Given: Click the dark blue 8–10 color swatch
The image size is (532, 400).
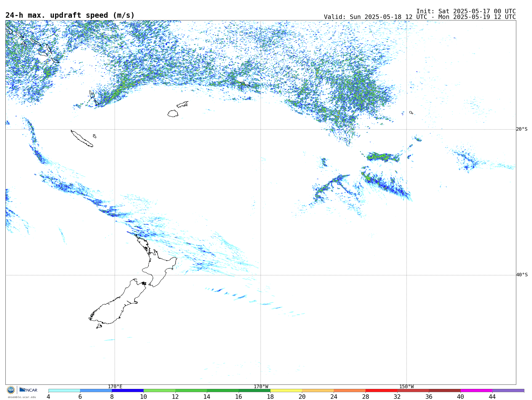Looking at the screenshot, I should pyautogui.click(x=128, y=391).
